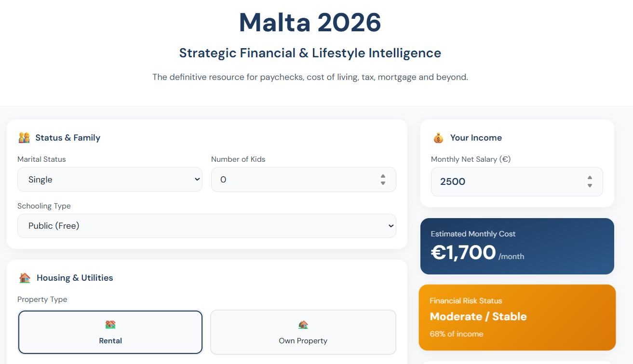The width and height of the screenshot is (633, 364).
Task: Open the Schooling Type dropdown
Action: click(x=206, y=225)
